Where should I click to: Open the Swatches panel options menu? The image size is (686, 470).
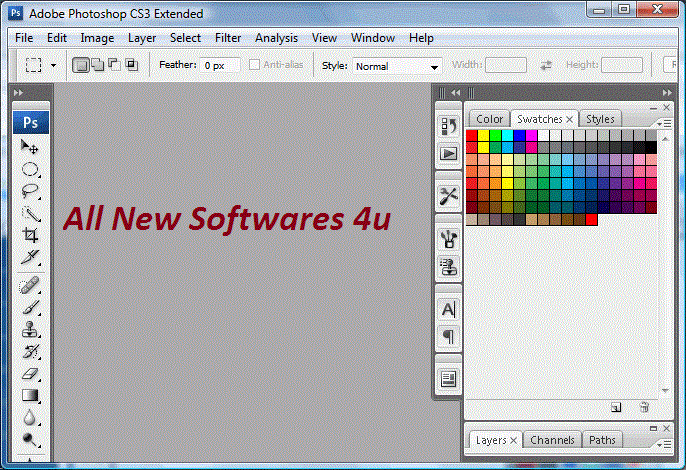pos(664,124)
